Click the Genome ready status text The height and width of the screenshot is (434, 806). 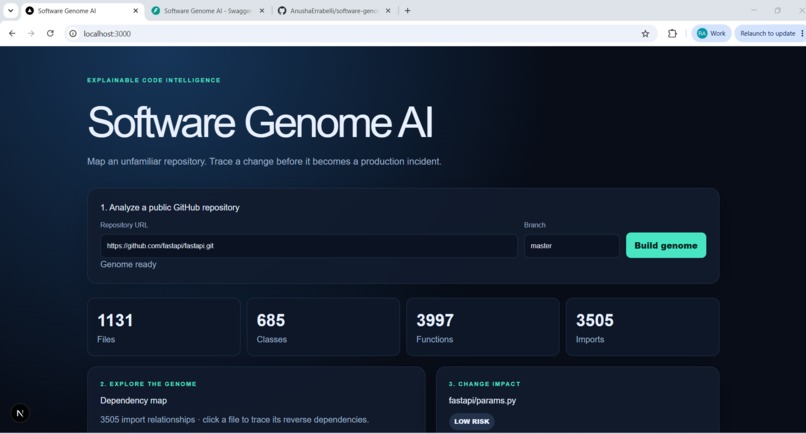click(128, 264)
